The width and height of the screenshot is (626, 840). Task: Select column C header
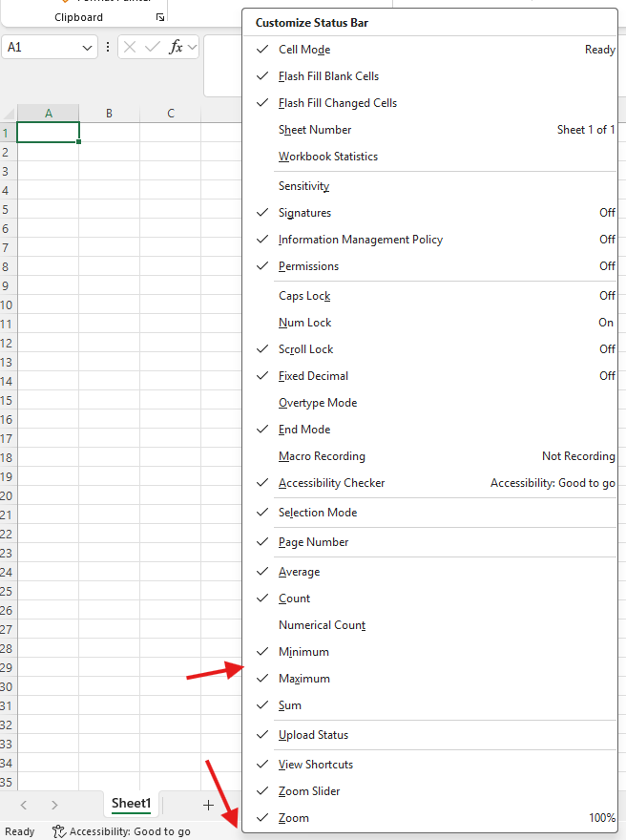coord(171,114)
